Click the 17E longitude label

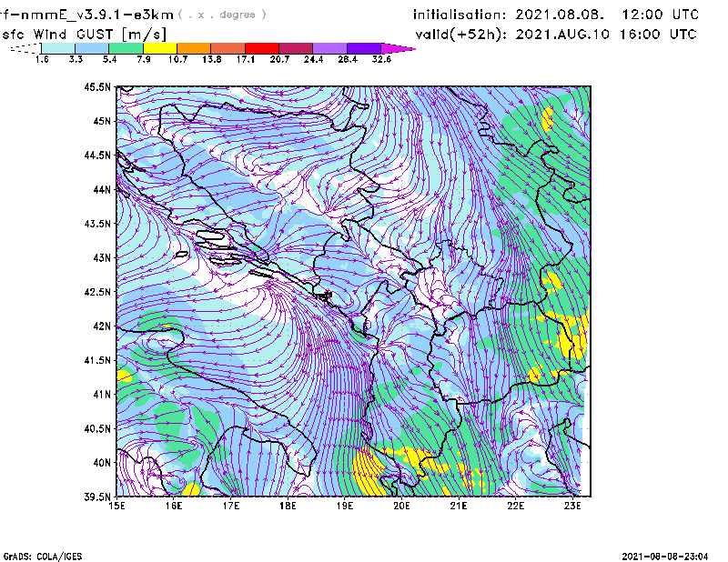coord(231,506)
